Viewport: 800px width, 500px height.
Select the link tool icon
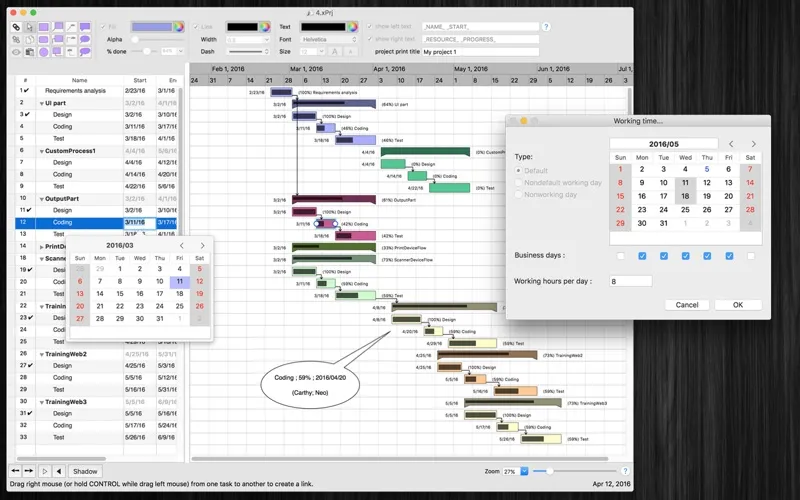click(16, 27)
